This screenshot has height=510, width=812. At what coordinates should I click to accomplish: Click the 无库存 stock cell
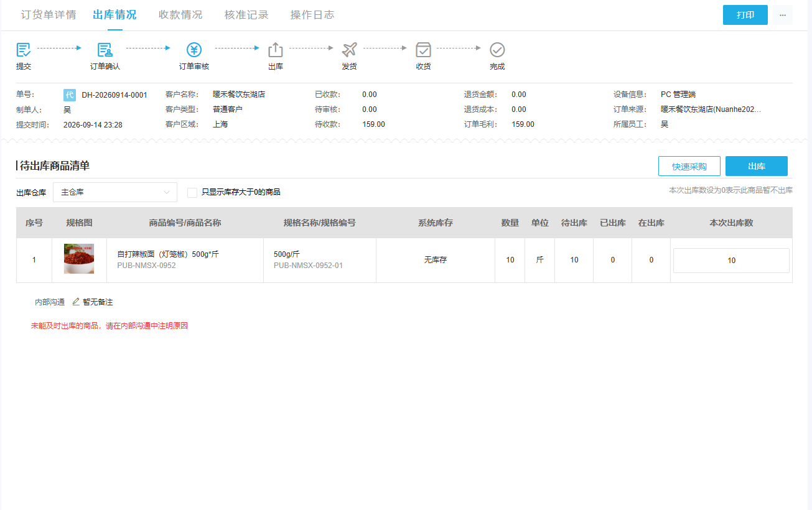[x=436, y=260]
